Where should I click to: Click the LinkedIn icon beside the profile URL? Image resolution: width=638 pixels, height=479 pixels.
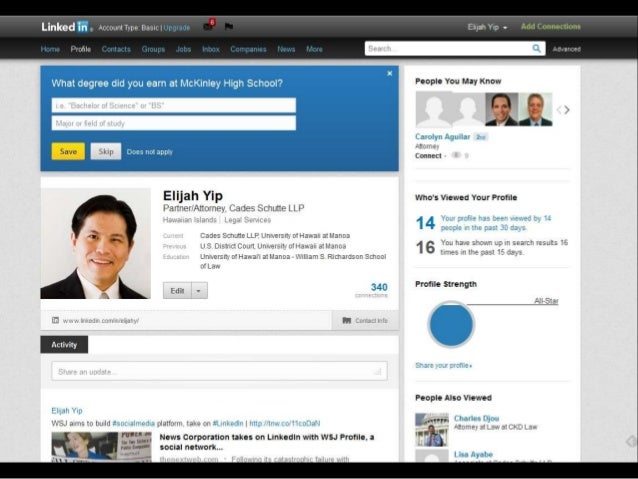55,320
